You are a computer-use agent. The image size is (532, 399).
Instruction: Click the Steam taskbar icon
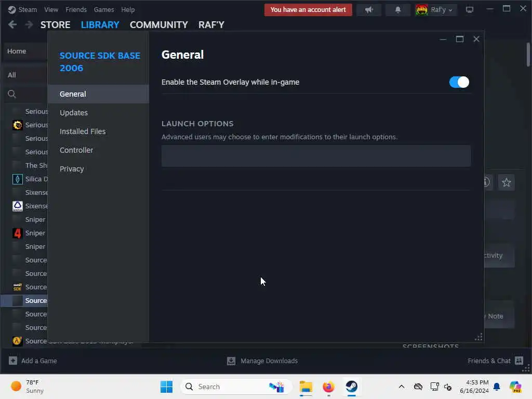coord(352,387)
